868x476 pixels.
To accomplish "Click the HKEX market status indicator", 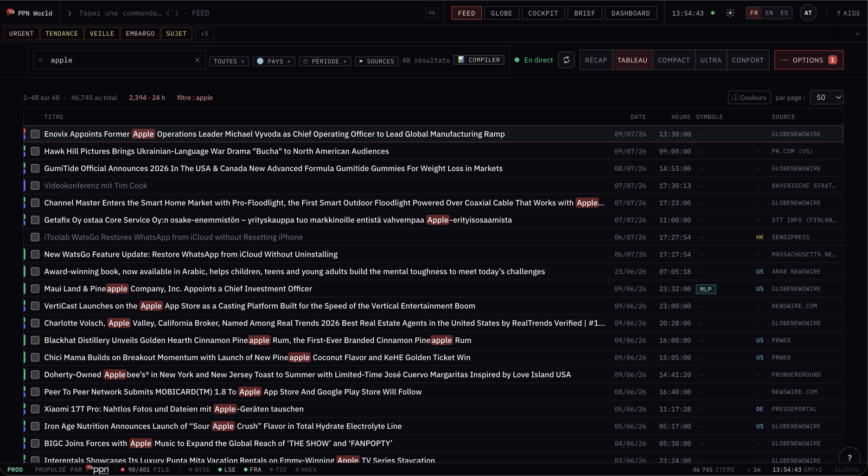I will point(306,469).
